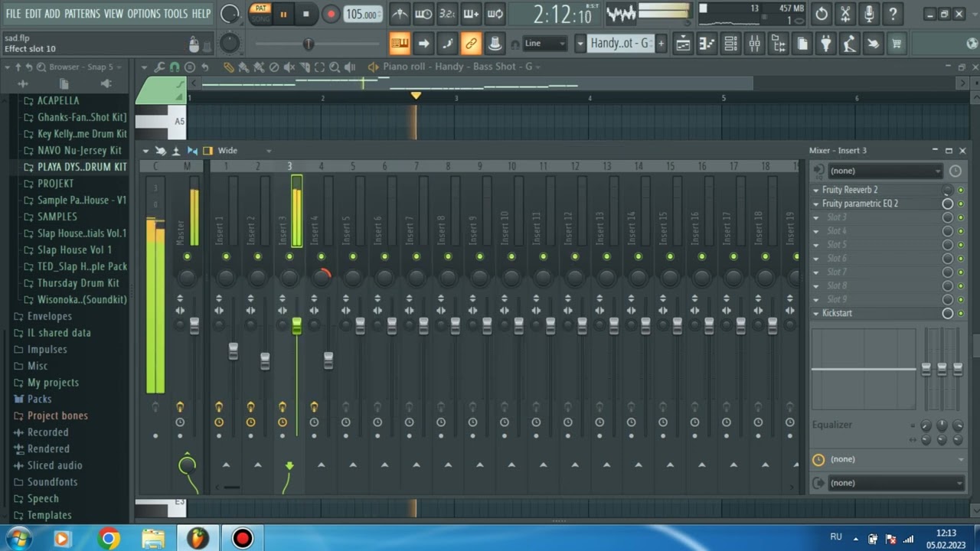The width and height of the screenshot is (980, 551).
Task: Click the undo history circular arrow icon
Action: pyautogui.click(x=822, y=14)
